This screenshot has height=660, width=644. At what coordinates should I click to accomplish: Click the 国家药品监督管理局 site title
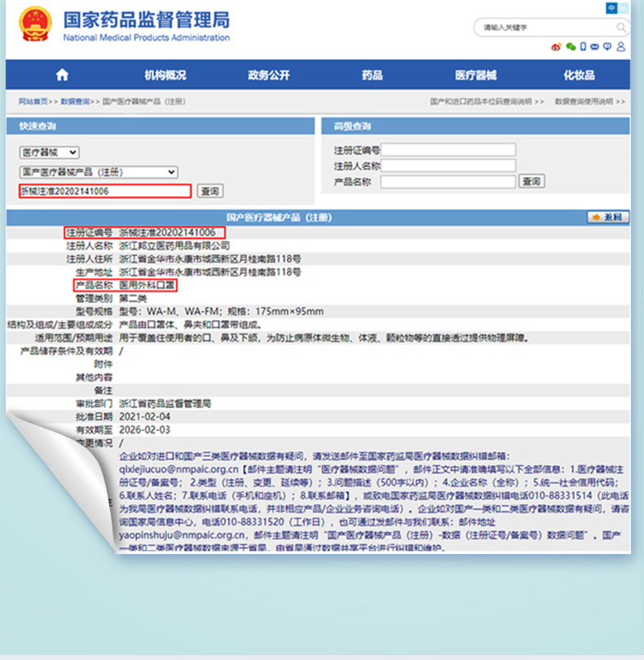(x=147, y=20)
